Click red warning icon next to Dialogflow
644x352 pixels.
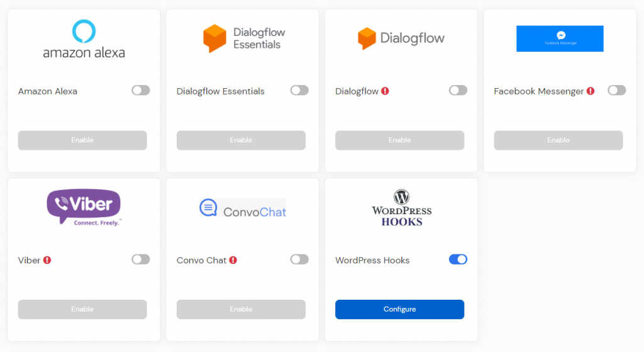coord(385,91)
